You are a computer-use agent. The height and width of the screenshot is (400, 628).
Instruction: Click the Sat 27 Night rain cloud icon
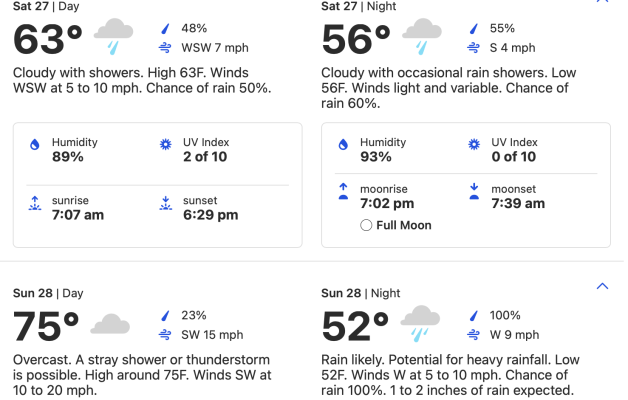point(424,37)
